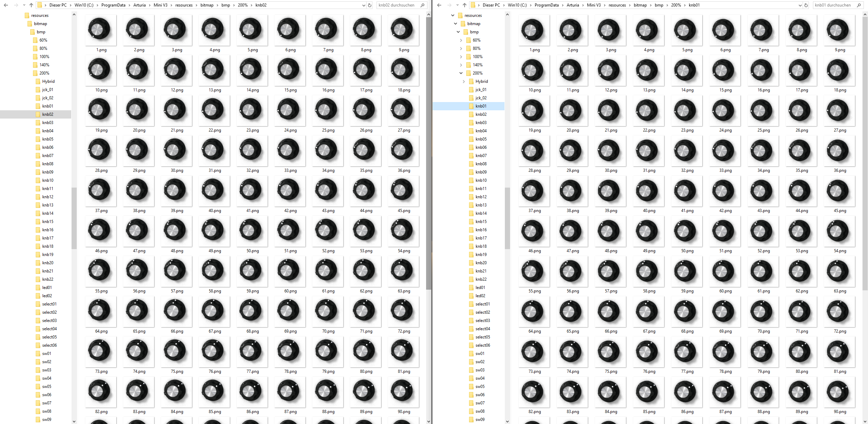Go up one folder in left window
This screenshot has height=424, width=868.
pos(31,5)
